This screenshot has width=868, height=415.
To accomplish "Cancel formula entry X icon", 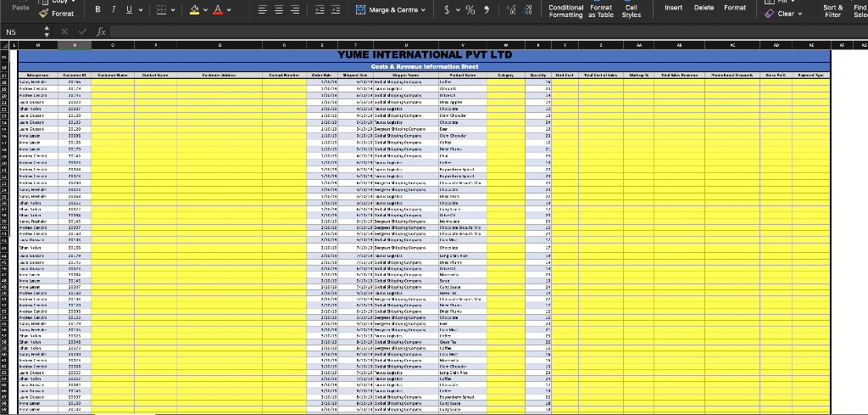I will pyautogui.click(x=64, y=32).
